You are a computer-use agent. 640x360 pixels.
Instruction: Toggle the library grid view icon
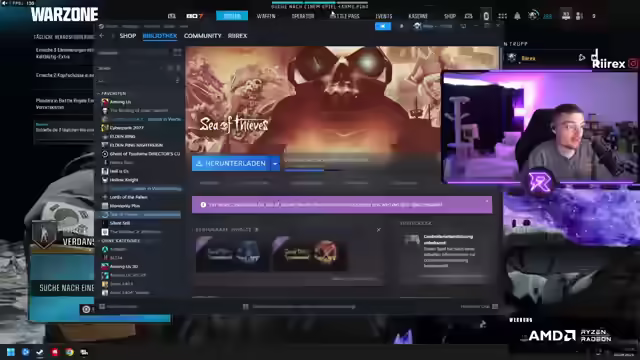(x=177, y=53)
